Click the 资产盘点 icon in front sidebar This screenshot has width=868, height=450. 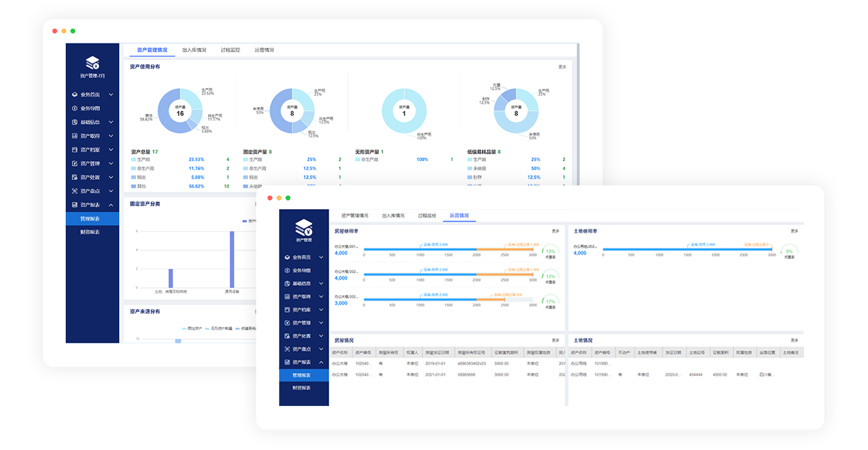[x=287, y=349]
